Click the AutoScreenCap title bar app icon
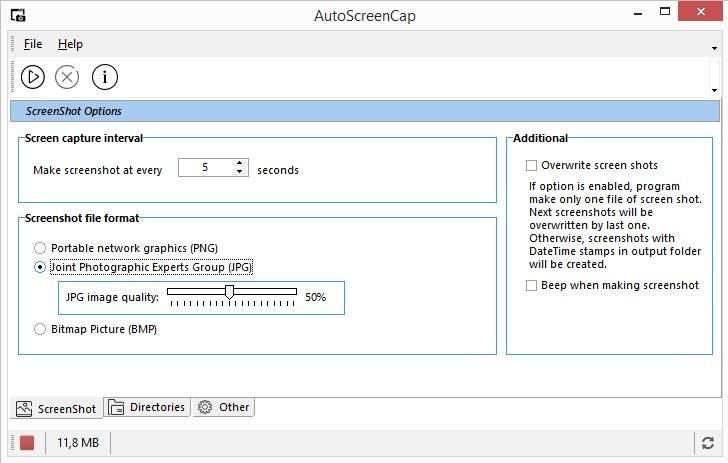 coord(18,16)
